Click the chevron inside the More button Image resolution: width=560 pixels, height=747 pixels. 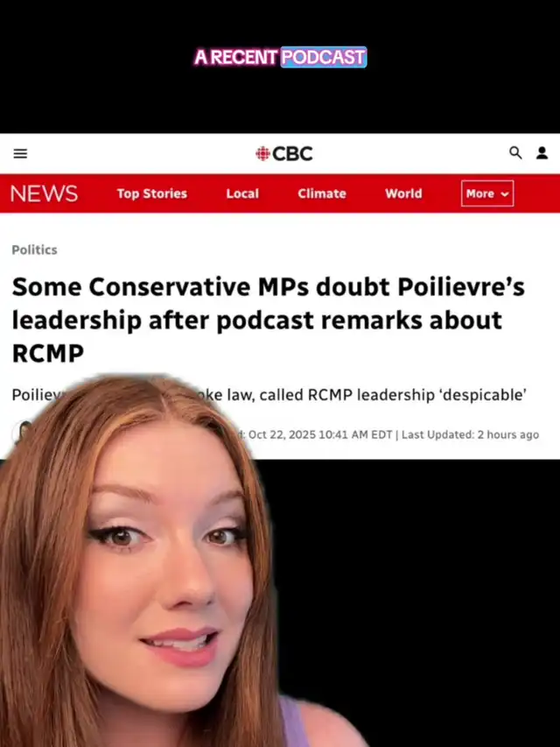coord(505,194)
